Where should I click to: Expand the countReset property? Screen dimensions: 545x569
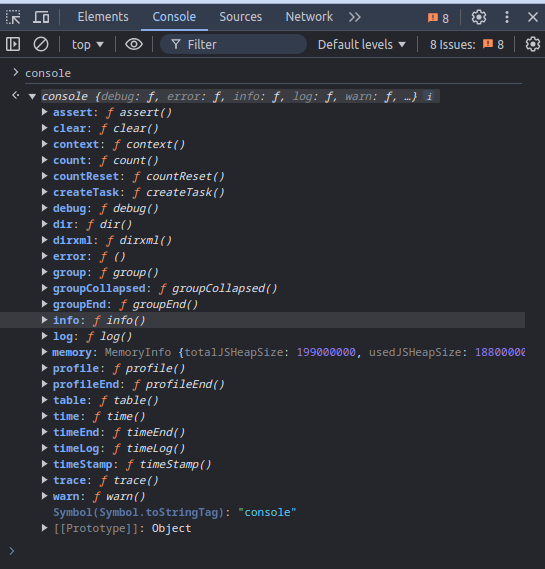tap(45, 176)
